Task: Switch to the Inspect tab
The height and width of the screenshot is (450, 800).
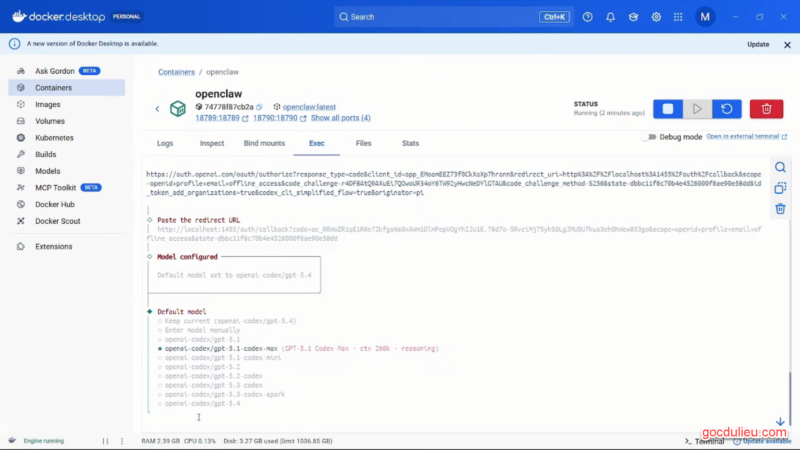Action: [211, 144]
